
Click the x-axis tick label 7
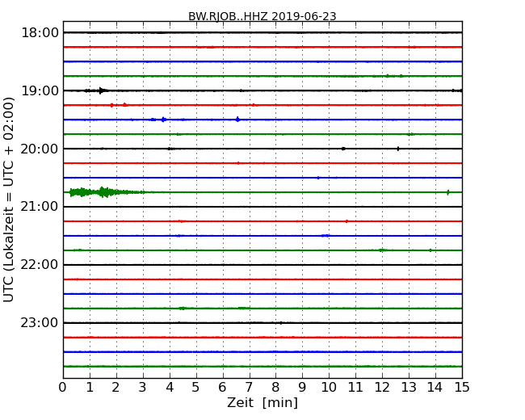(x=249, y=387)
